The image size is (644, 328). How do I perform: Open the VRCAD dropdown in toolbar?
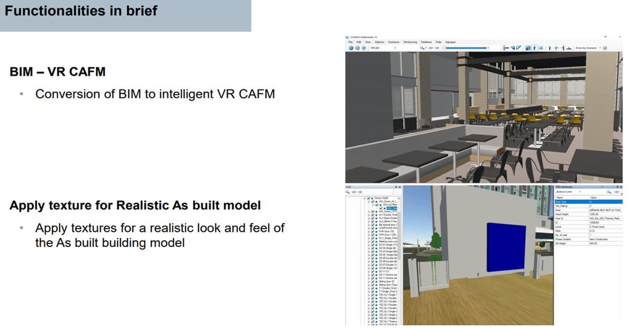click(394, 48)
